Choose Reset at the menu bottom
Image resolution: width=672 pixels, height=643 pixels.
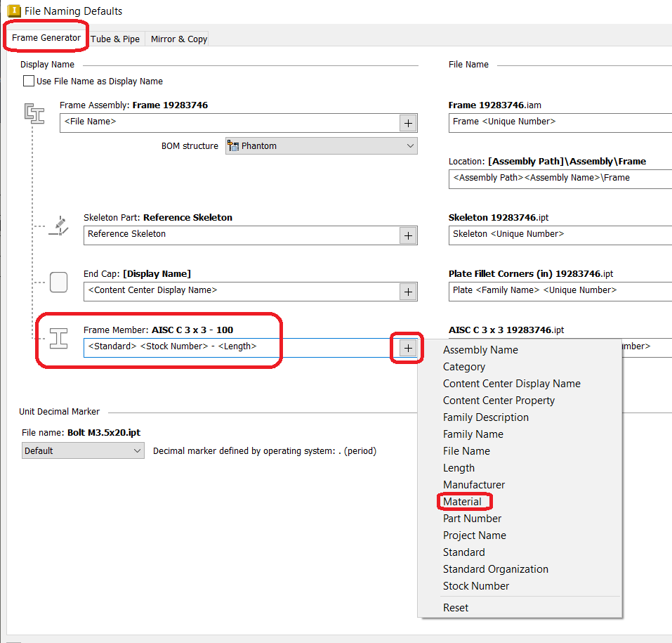pos(456,608)
